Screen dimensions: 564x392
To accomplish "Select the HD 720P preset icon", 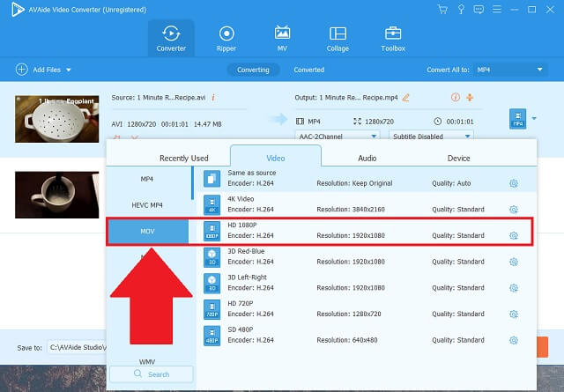I will click(x=211, y=309).
